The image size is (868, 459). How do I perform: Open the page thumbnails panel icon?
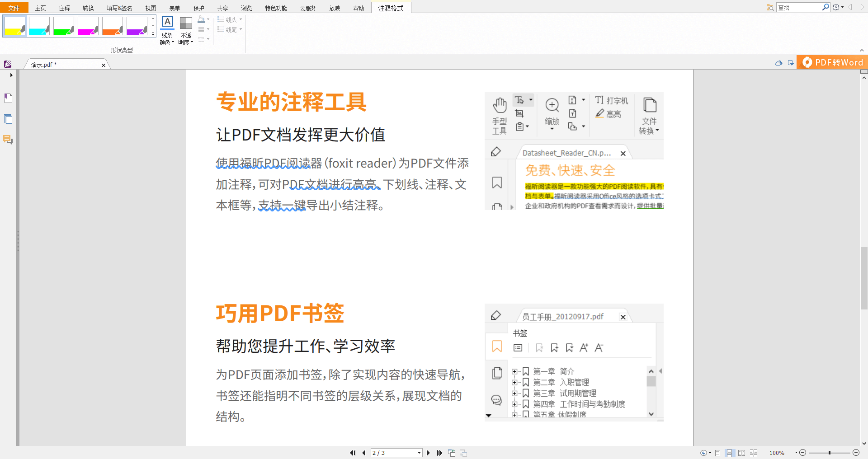[8, 119]
